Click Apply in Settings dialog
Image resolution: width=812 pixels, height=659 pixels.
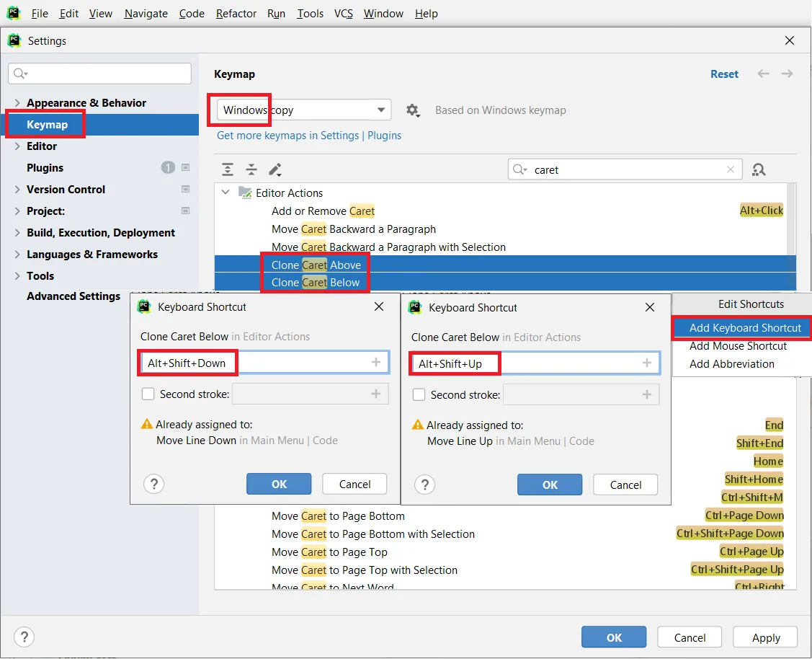(x=766, y=638)
